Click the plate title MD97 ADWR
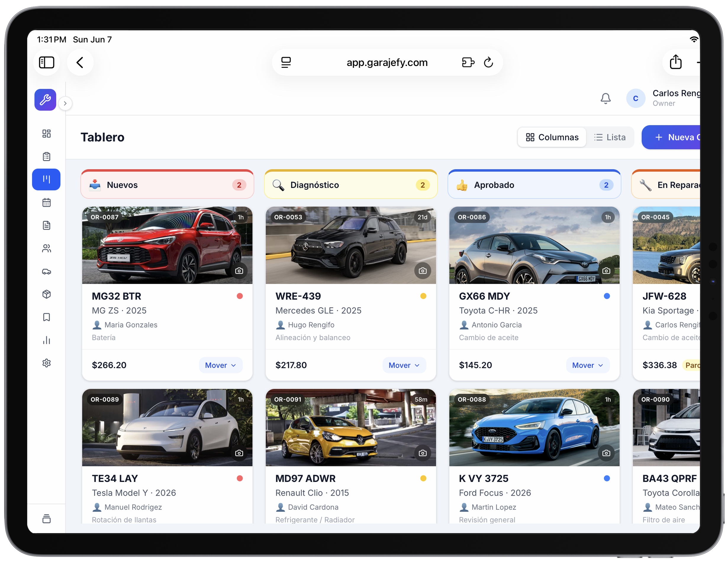This screenshot has height=563, width=728. point(306,479)
